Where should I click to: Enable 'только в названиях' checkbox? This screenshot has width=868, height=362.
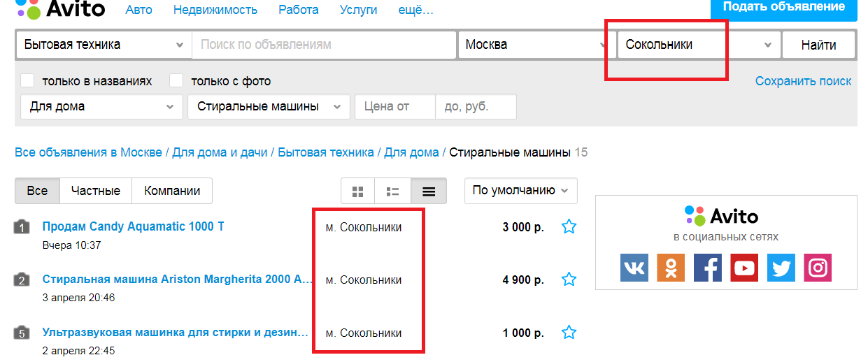click(27, 81)
